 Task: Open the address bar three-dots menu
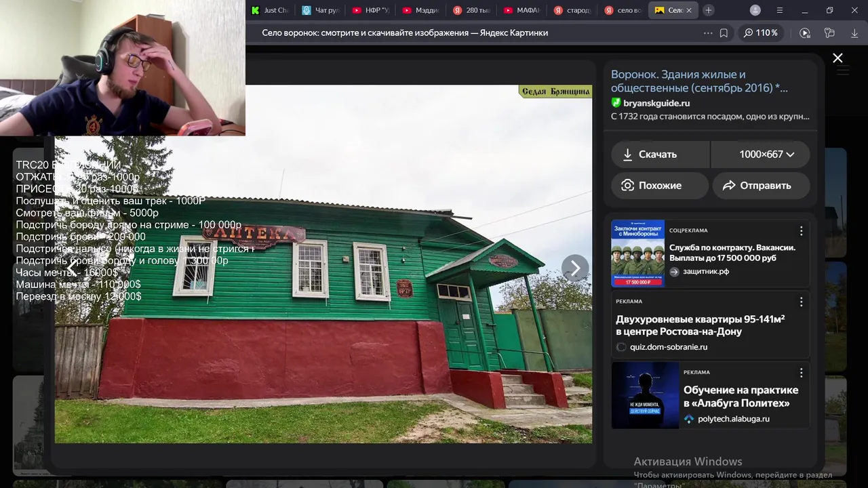click(x=708, y=33)
